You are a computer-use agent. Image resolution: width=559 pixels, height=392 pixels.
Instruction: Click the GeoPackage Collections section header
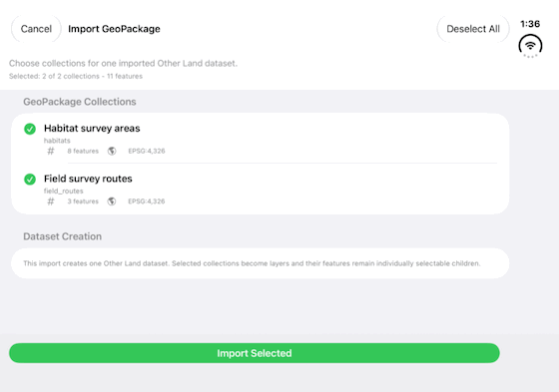(80, 102)
